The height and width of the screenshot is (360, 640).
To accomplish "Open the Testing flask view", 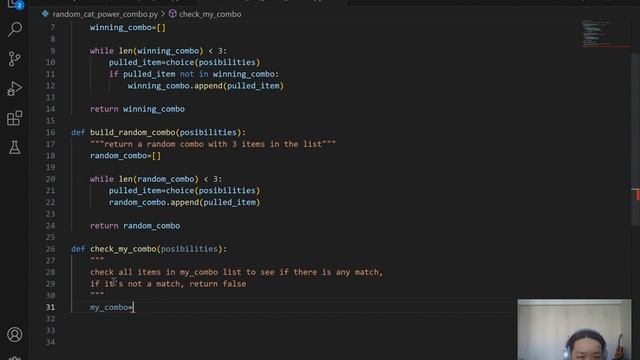I will coord(15,147).
